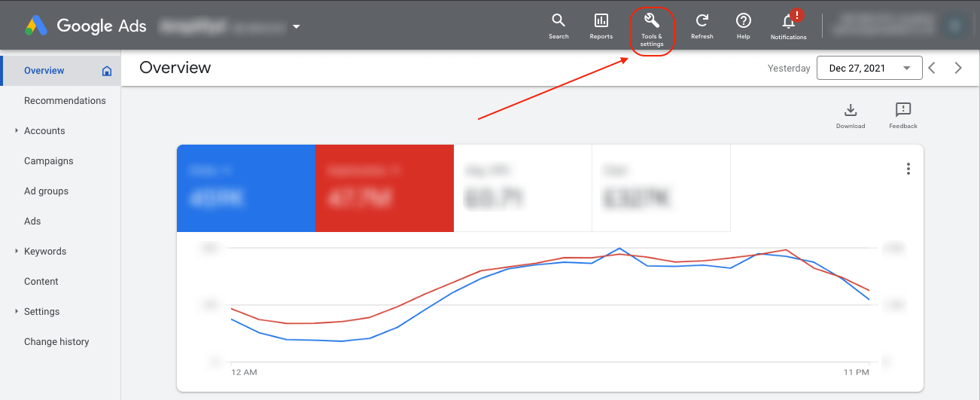Viewport: 980px width, 400px height.
Task: Click the 11 PM axis label
Action: 856,372
